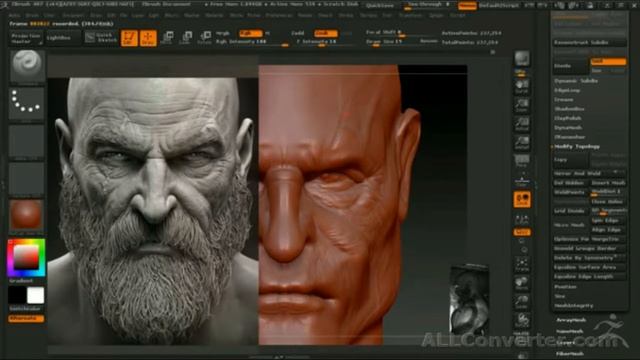Toggle the orange Rgb channel button
The height and width of the screenshot is (360, 640).
(x=251, y=33)
